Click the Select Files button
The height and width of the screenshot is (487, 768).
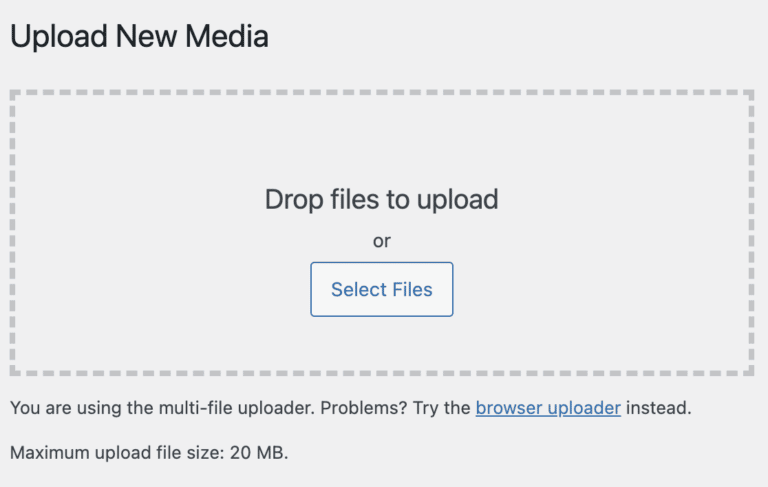click(381, 290)
